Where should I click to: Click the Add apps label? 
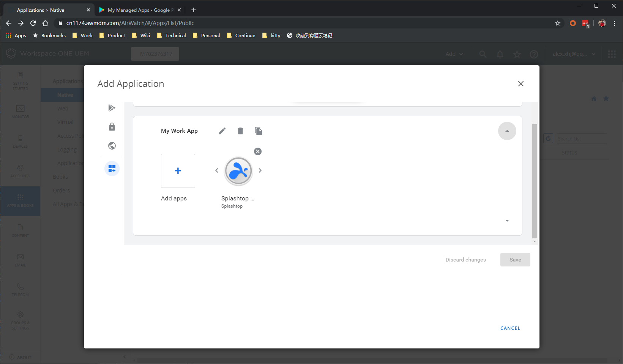pos(174,199)
